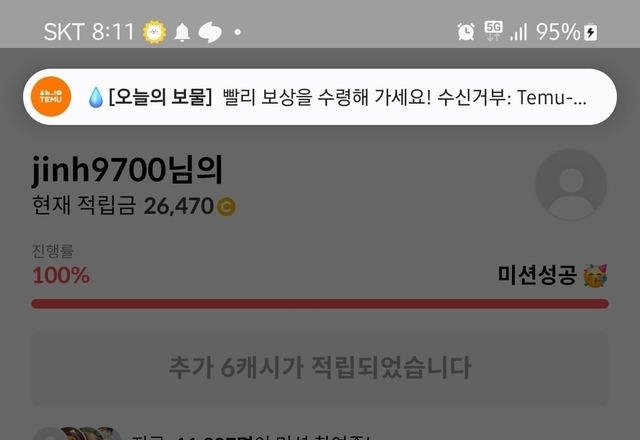
Task: Tap the 미션성공 party face emoji
Action: (x=595, y=276)
